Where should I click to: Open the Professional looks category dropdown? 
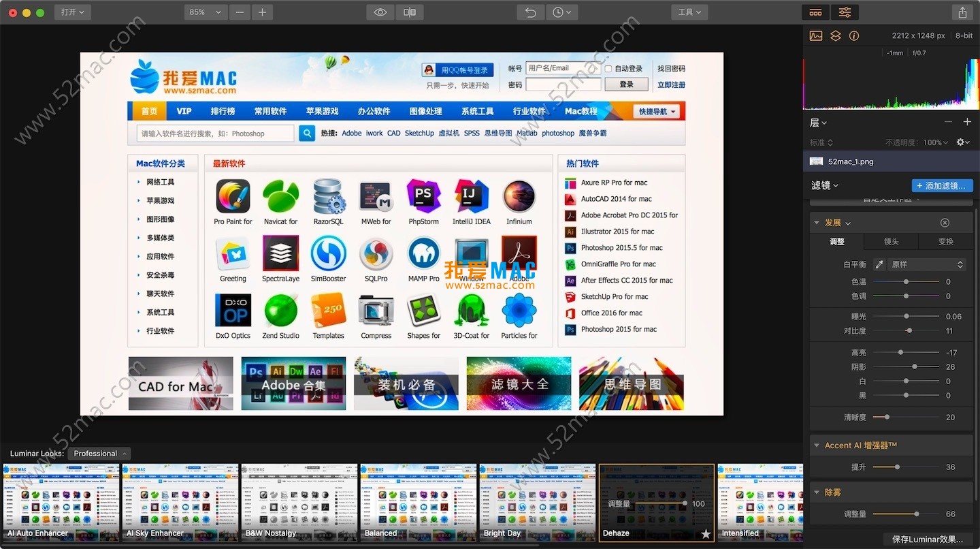click(x=99, y=454)
